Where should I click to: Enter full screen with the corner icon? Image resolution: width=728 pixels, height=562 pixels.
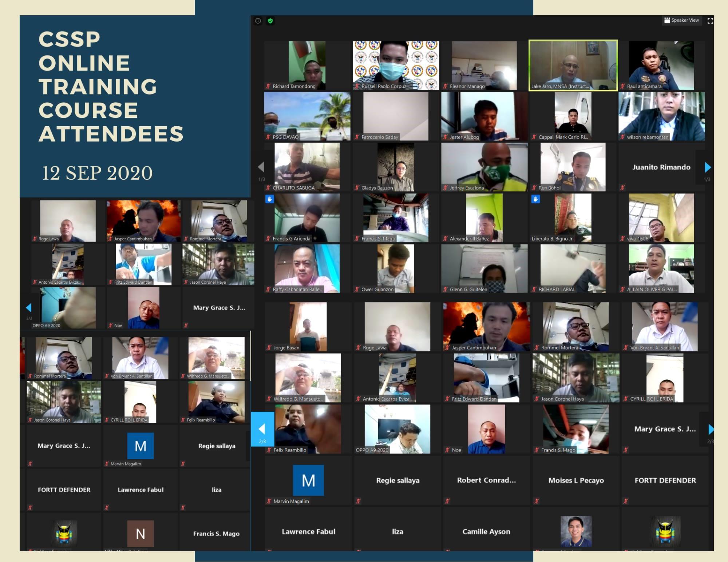(710, 21)
